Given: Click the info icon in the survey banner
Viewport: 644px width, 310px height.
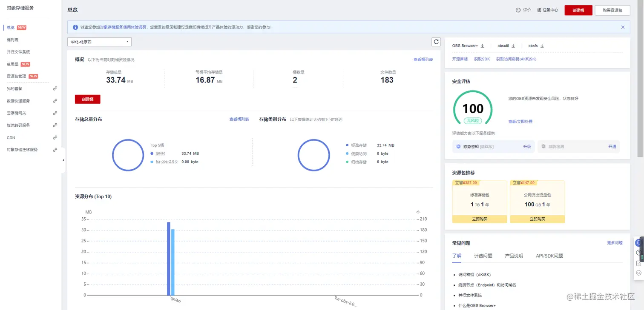Looking at the screenshot, I should tap(75, 27).
